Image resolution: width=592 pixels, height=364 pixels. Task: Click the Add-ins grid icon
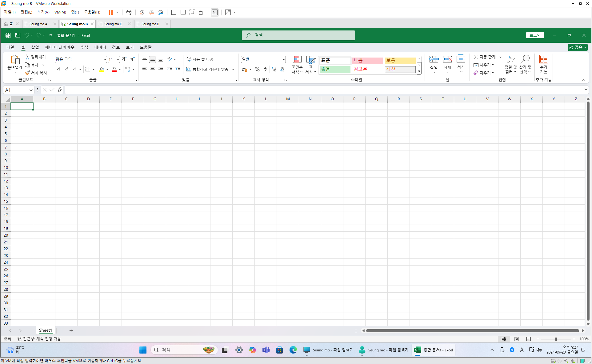[543, 59]
